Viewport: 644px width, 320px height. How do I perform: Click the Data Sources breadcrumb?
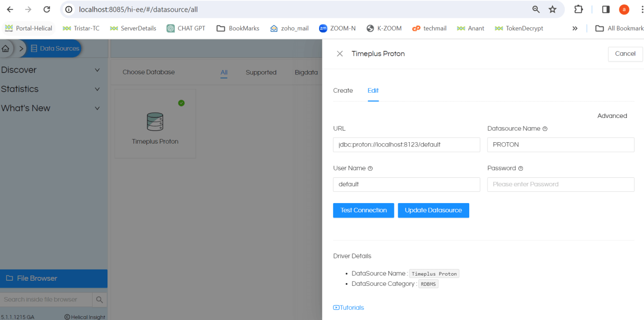coord(55,48)
